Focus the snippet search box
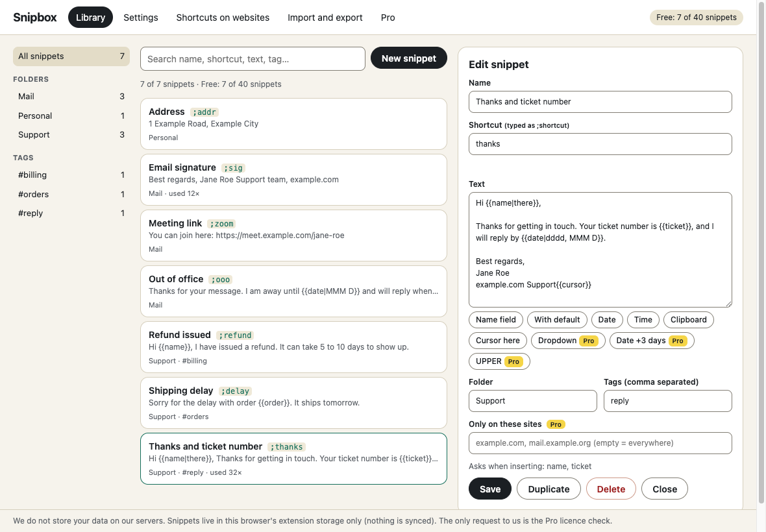 253,59
